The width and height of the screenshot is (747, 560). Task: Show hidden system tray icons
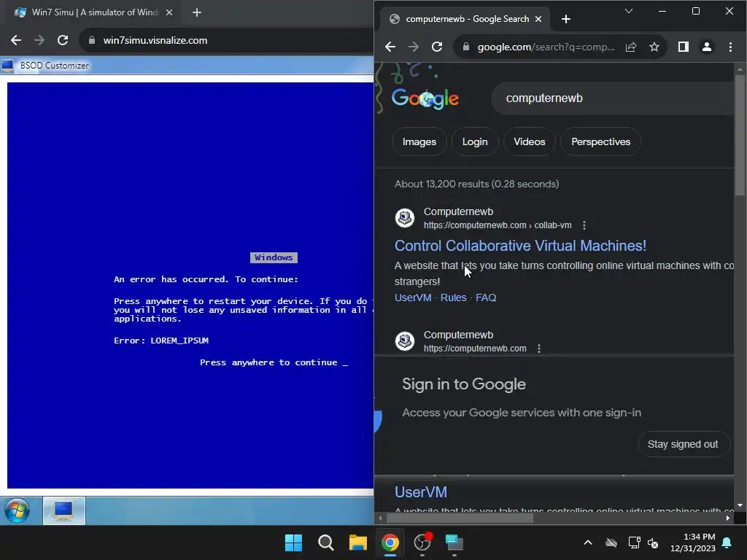pyautogui.click(x=588, y=542)
